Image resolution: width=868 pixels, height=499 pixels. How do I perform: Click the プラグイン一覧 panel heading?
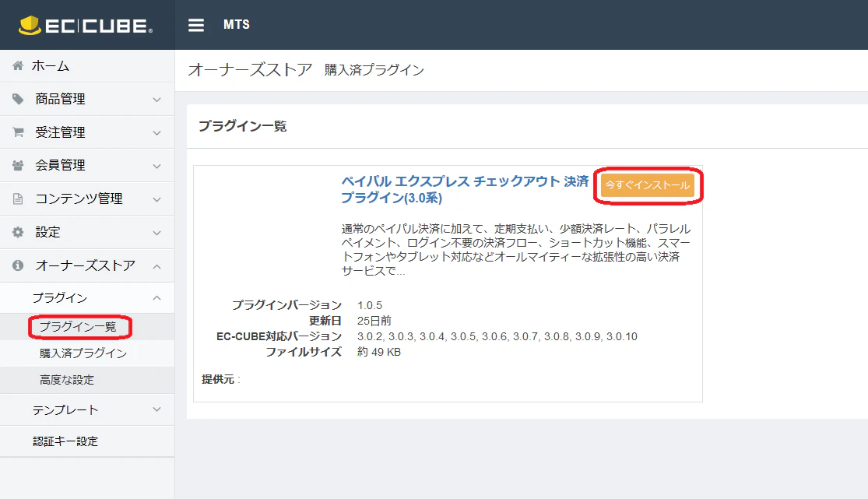(242, 126)
